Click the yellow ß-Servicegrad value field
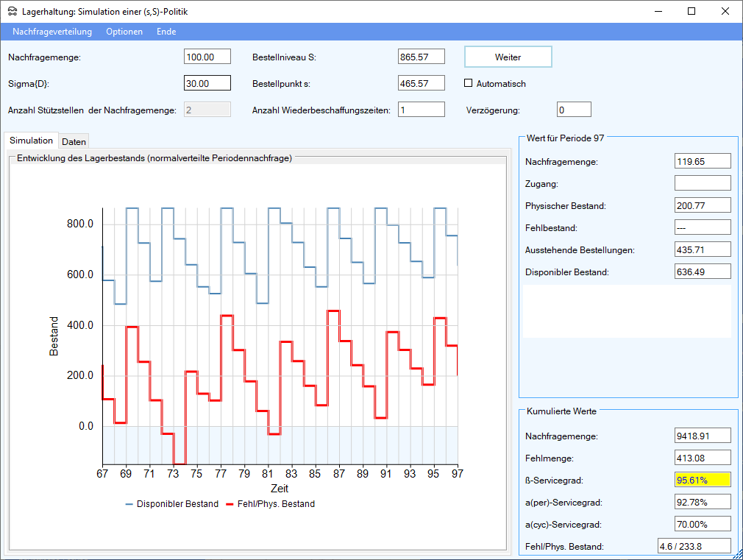 pos(702,480)
